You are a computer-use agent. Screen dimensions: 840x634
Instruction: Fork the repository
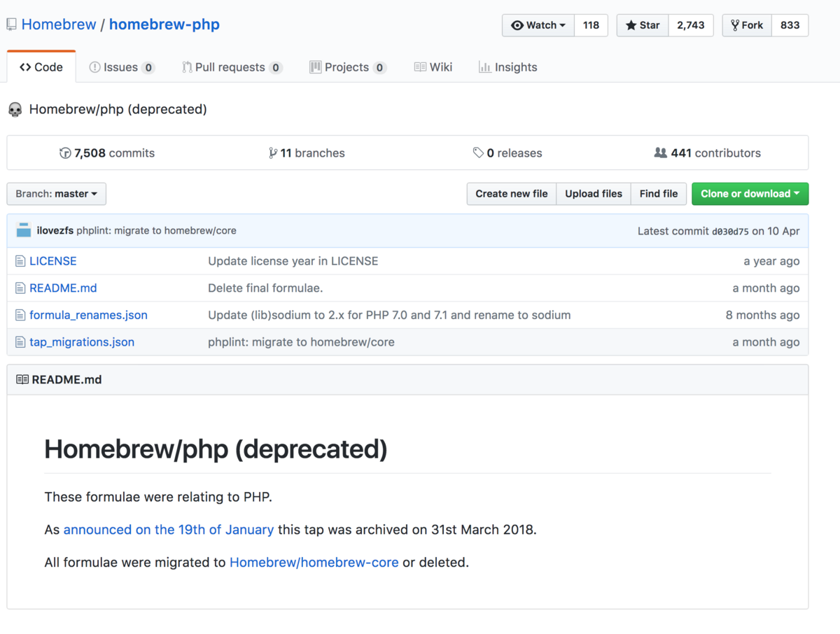click(x=747, y=25)
